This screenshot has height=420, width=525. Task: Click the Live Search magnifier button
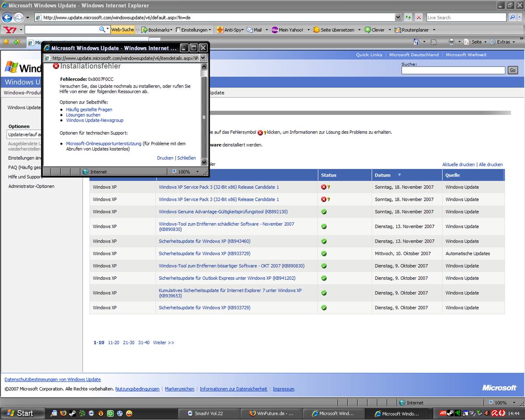pos(512,17)
